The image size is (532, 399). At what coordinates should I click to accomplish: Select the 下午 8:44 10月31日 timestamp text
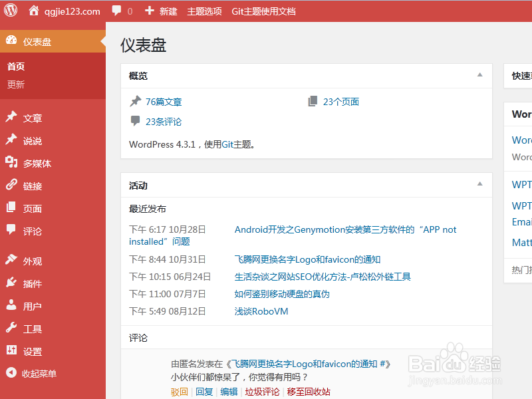[x=168, y=259]
